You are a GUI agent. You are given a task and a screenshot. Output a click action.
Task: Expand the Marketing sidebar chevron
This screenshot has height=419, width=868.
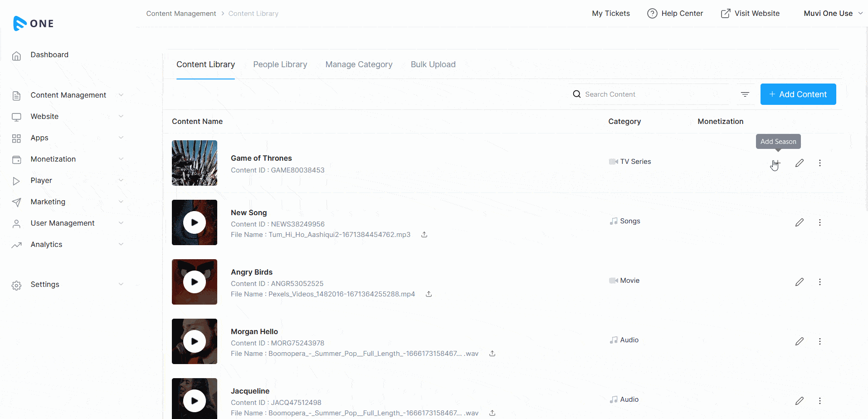(121, 202)
